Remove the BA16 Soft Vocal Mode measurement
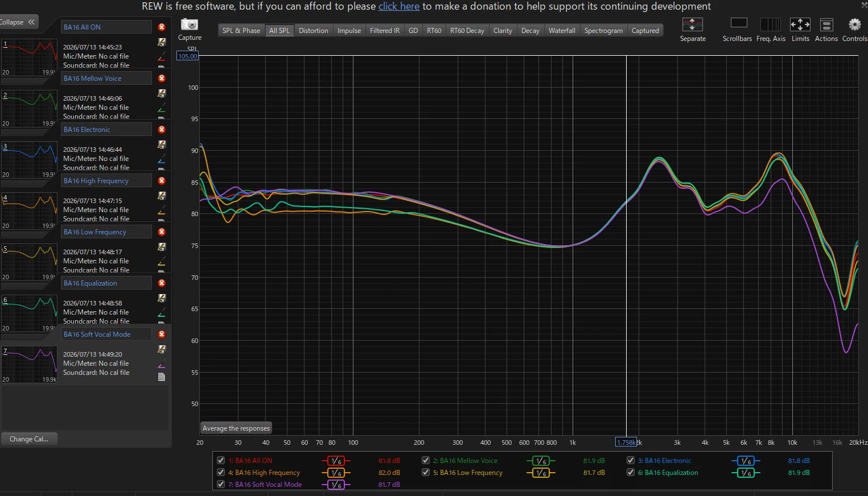Viewport: 868px width, 496px height. coord(162,334)
